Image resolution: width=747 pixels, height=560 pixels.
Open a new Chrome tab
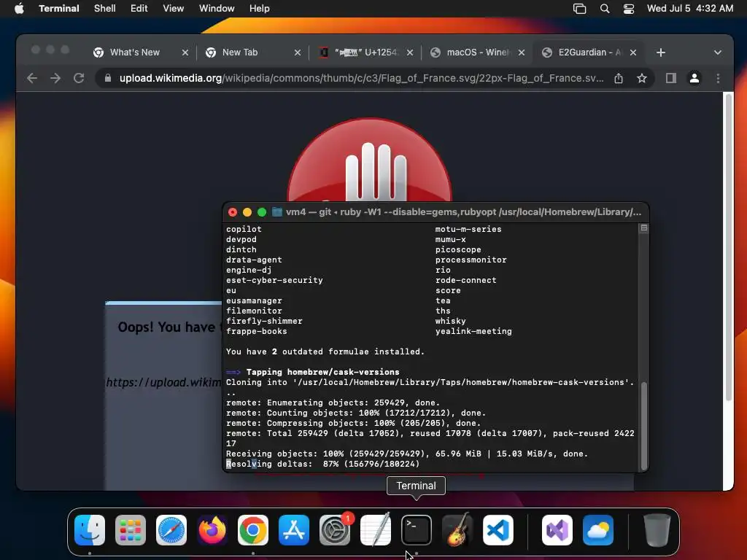click(x=660, y=52)
